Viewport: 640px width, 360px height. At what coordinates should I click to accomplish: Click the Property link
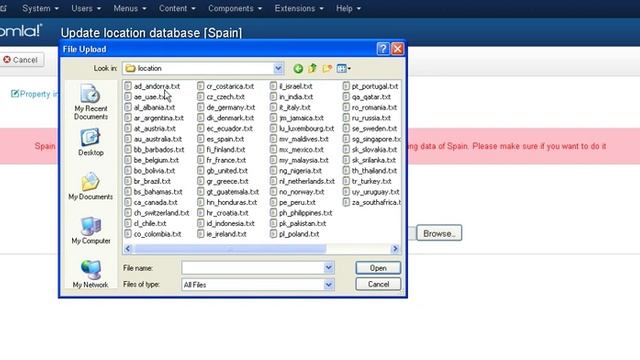coord(34,94)
